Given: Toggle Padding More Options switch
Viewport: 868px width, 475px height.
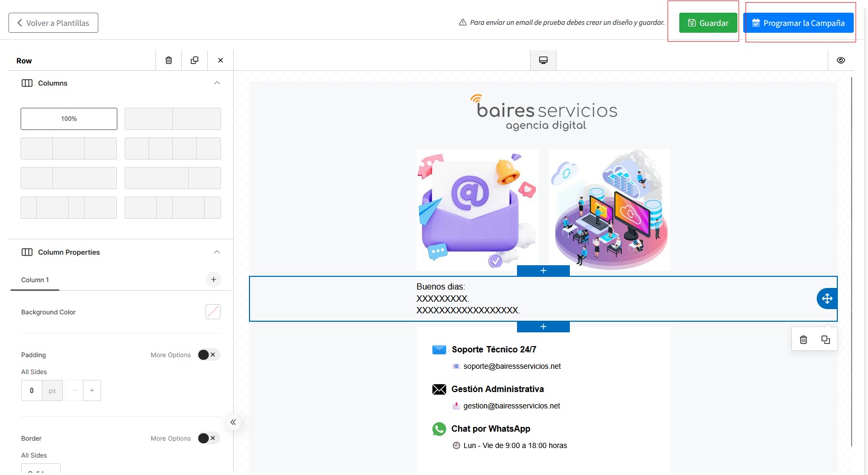Looking at the screenshot, I should [208, 355].
